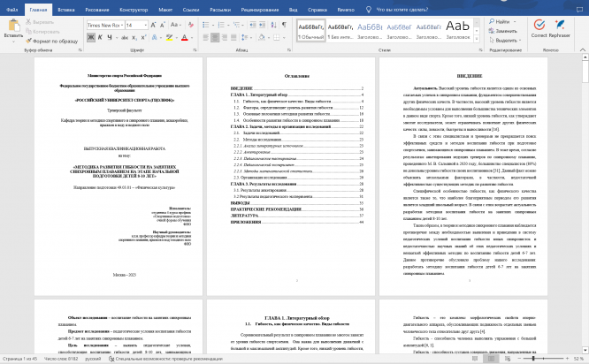Center the text alignment
The width and height of the screenshot is (589, 364).
click(215, 37)
